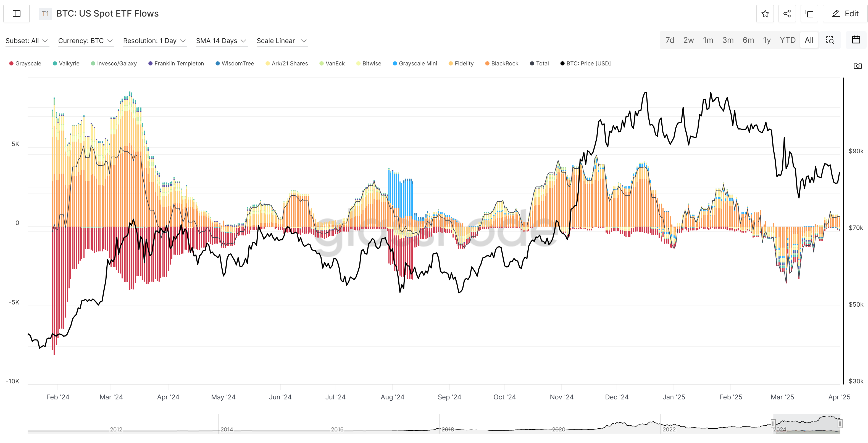Select the All time range button
This screenshot has width=868, height=443.
[809, 40]
